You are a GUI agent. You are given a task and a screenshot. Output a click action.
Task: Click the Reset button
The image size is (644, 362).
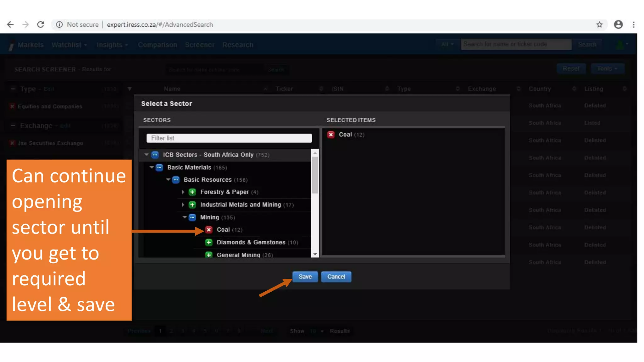pos(571,69)
